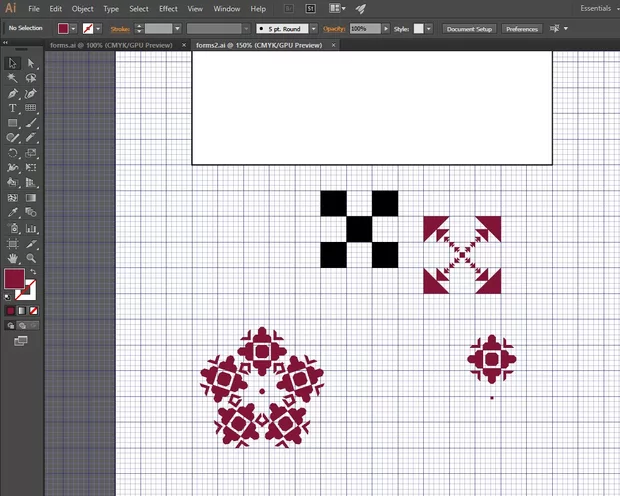Select the Zoom magnifier tool
Viewport: 620px width, 496px height.
(x=31, y=258)
